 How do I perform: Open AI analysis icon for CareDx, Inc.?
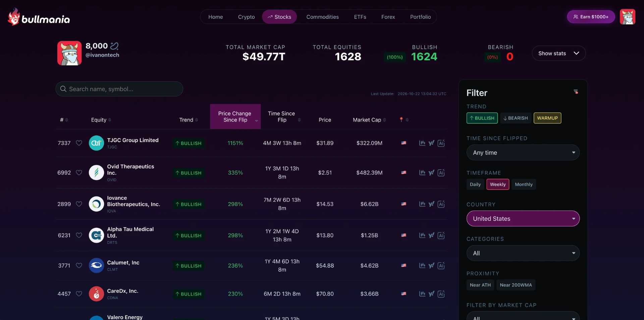click(441, 294)
